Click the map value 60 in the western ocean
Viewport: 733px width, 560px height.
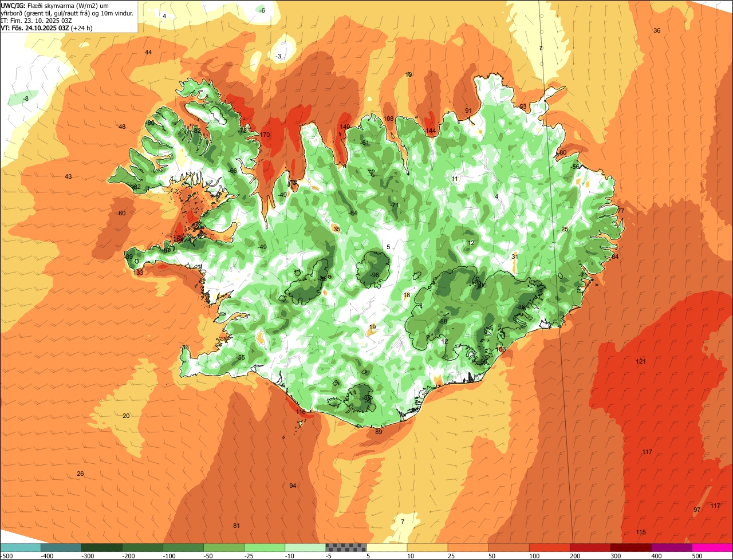pos(122,214)
